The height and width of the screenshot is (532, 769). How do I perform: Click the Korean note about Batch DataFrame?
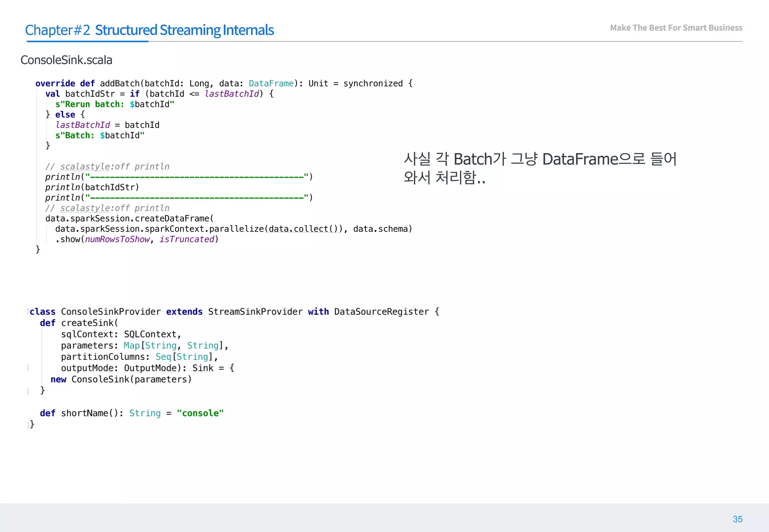pyautogui.click(x=540, y=168)
